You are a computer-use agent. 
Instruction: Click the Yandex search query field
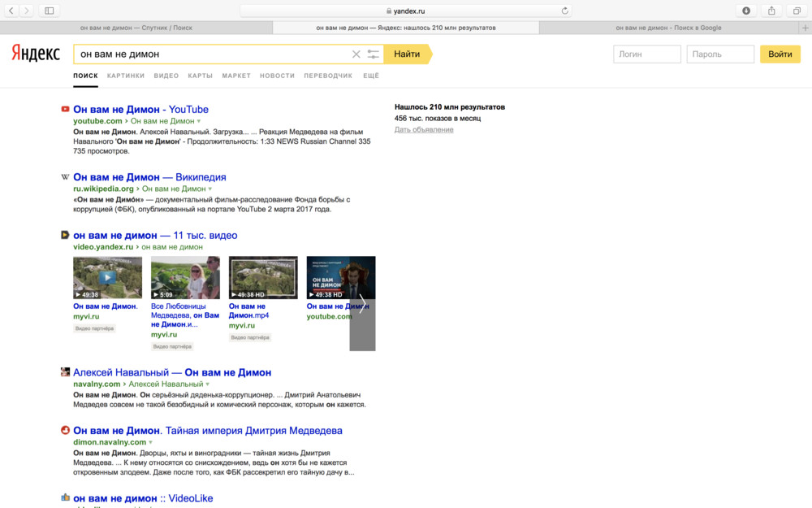[212, 54]
